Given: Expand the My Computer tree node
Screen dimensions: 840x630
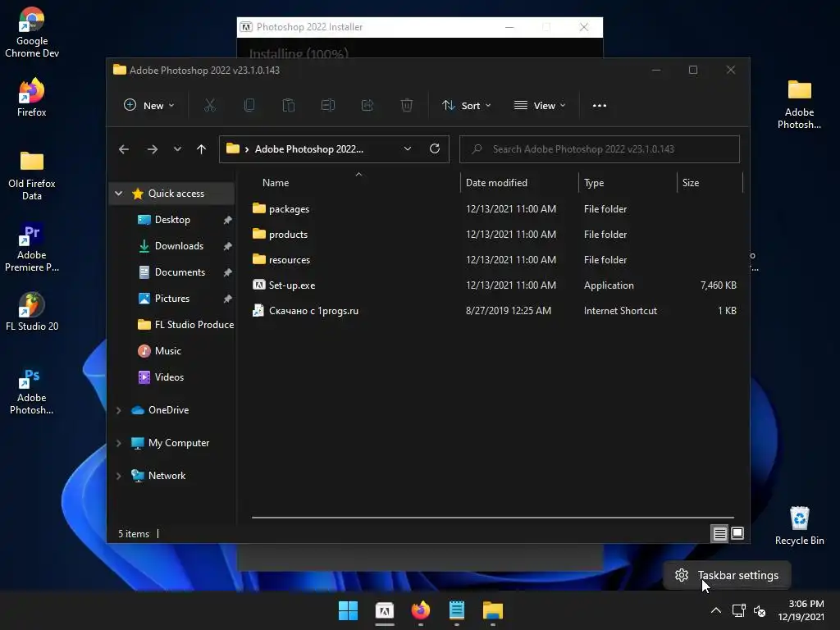Looking at the screenshot, I should coord(118,443).
